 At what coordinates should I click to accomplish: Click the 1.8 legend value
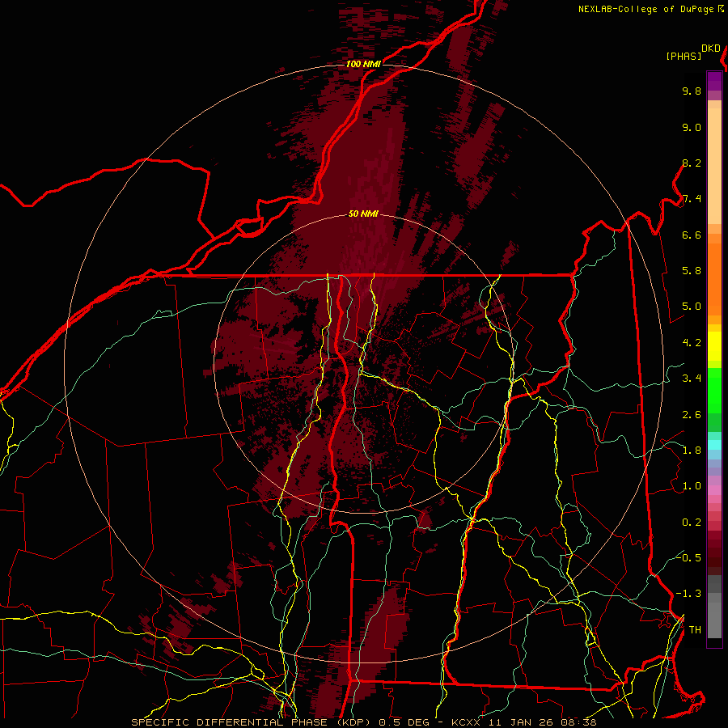[x=692, y=451]
